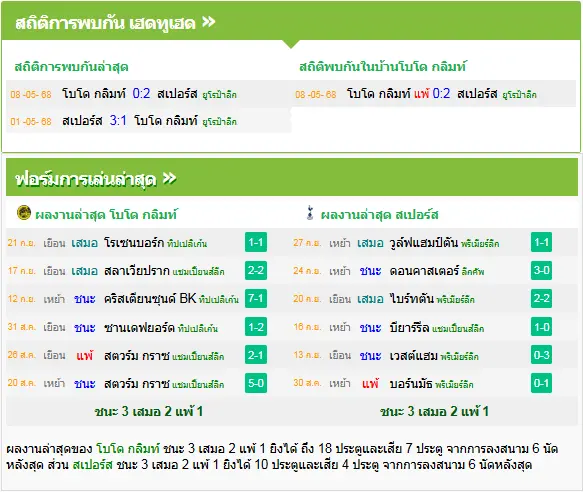Click Spurs summary ชนะ 3 เสมอ 2 แพ้ 1
Screen dimensions: 583x492
pos(434,411)
